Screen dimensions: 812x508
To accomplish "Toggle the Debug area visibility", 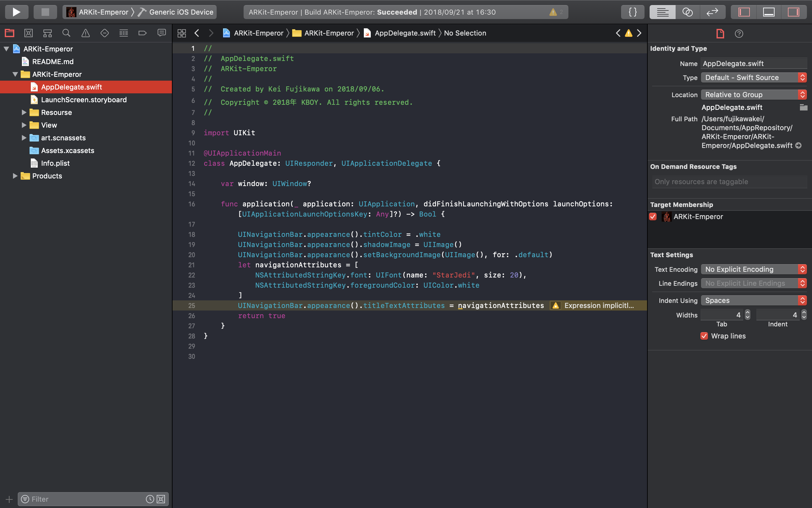I will point(769,12).
